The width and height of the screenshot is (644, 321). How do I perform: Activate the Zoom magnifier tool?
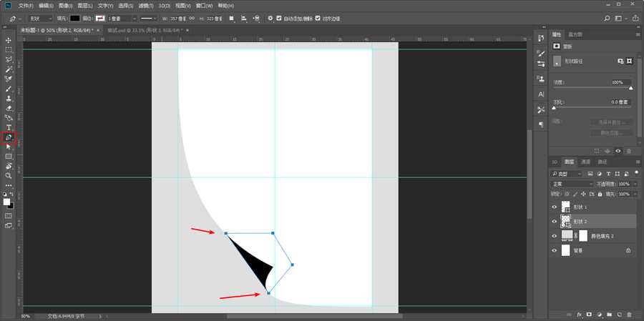pos(9,175)
